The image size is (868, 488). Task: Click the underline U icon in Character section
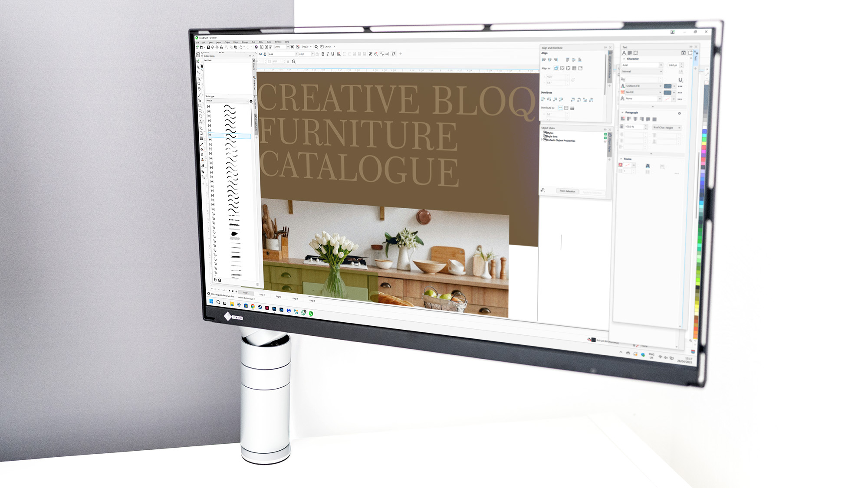680,80
